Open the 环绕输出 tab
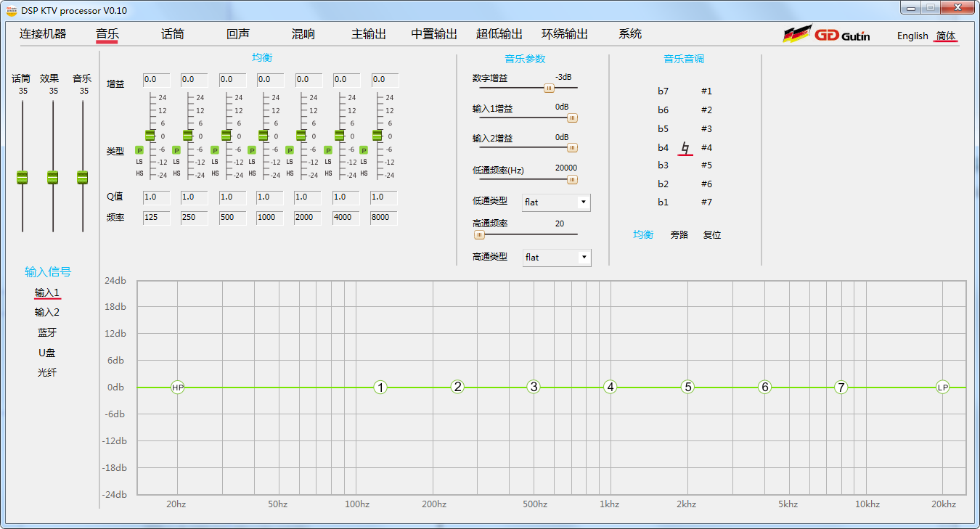Image resolution: width=980 pixels, height=529 pixels. (x=565, y=34)
